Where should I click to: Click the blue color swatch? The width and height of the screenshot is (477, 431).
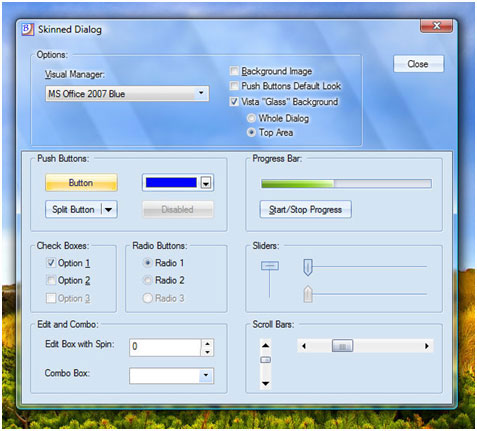tap(171, 183)
